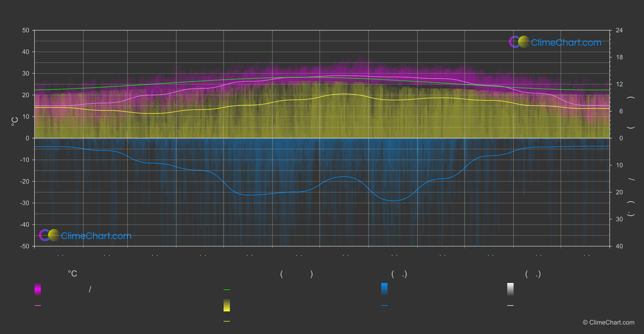Click the 24 tick label on right axis
The image size is (644, 334).
pyautogui.click(x=619, y=30)
